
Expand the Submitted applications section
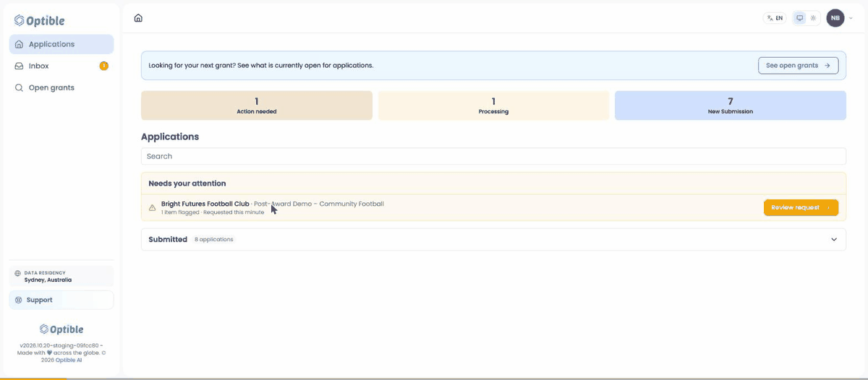[x=834, y=239]
